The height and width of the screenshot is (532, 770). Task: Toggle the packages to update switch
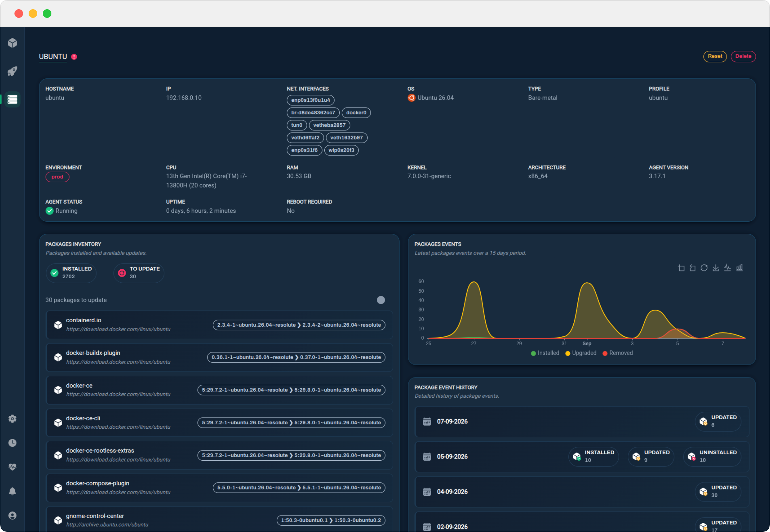381,300
